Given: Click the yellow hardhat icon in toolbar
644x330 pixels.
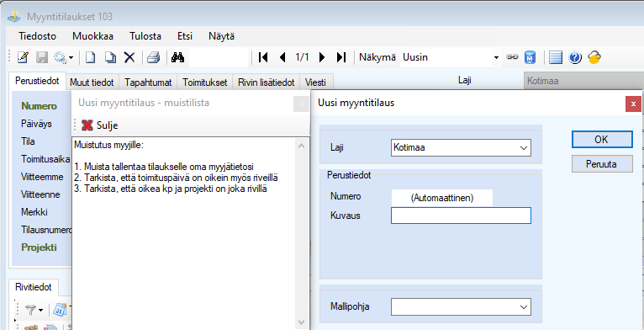Looking at the screenshot, I should (594, 57).
